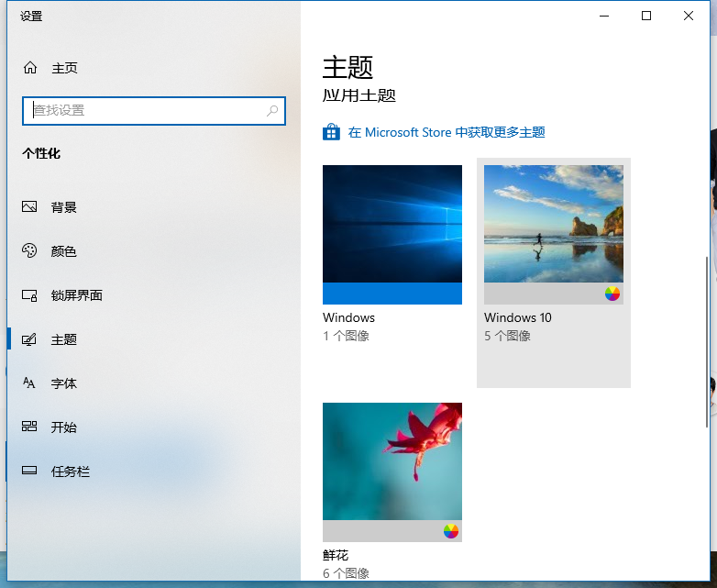The image size is (717, 588).
Task: Click the Themes brush icon
Action: click(29, 339)
